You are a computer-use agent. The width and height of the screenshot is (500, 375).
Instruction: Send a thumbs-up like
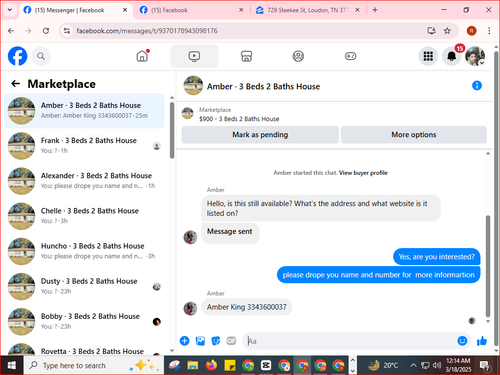click(482, 341)
